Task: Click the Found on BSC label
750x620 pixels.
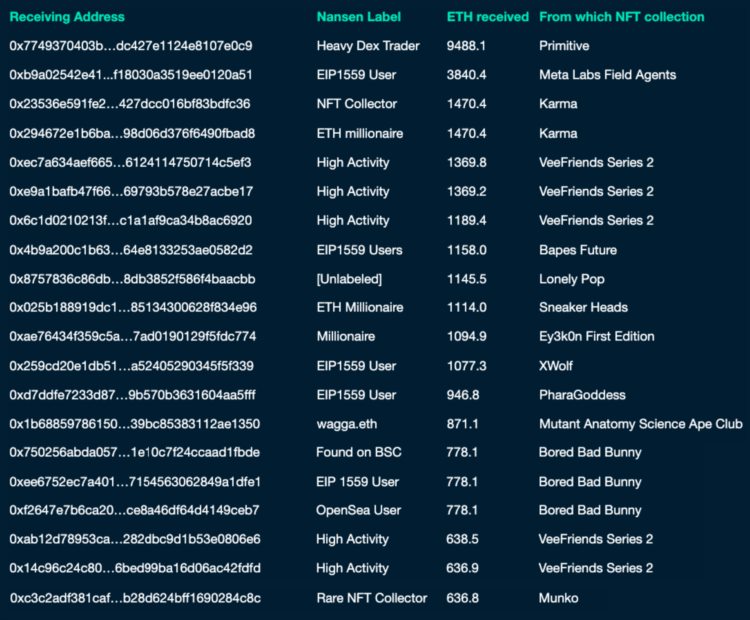Action: pos(359,453)
